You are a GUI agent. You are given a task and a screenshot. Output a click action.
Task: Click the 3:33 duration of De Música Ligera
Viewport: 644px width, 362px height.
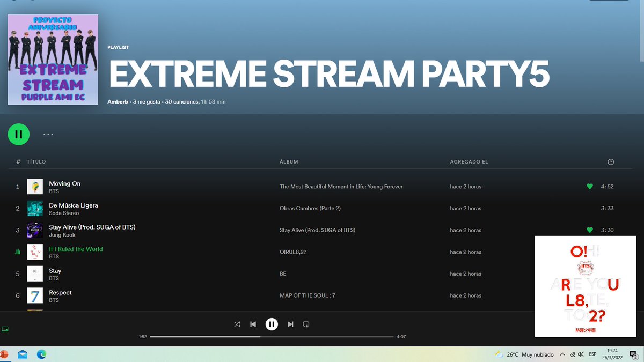pyautogui.click(x=607, y=209)
